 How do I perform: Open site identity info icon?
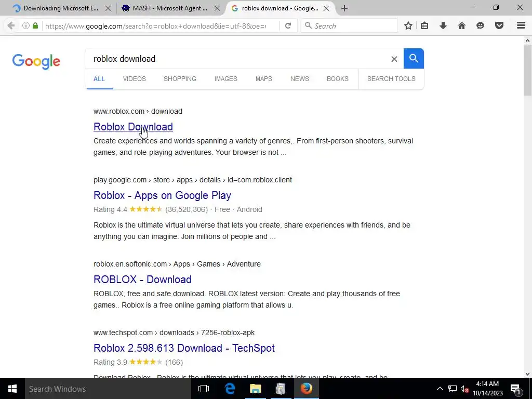[26, 26]
